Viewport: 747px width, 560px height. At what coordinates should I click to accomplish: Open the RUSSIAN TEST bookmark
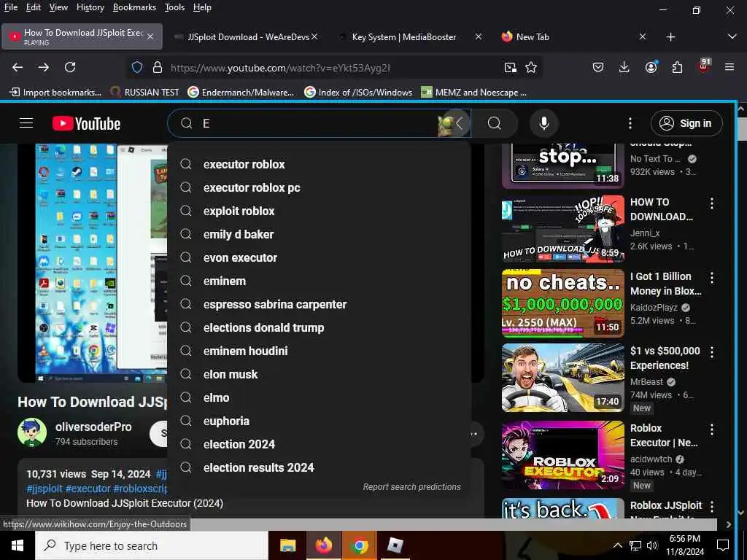[x=144, y=93]
